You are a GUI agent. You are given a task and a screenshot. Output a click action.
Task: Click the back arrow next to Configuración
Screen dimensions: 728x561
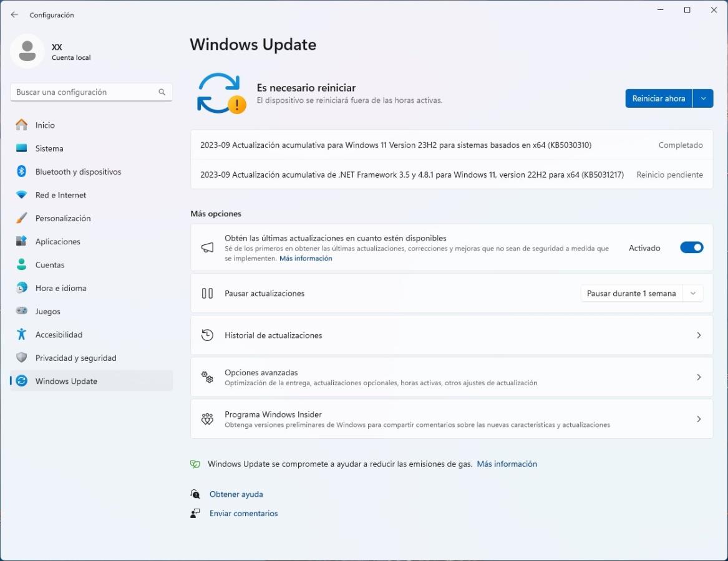(x=14, y=15)
